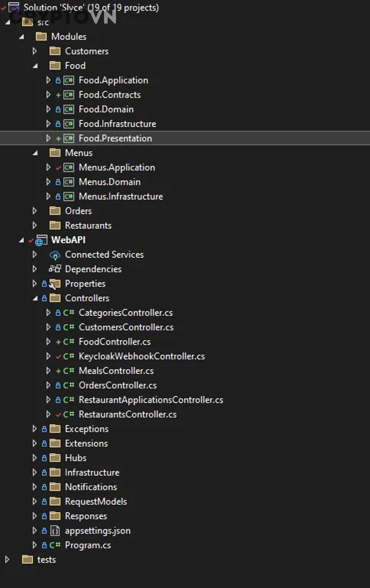This screenshot has width=370, height=588.
Task: Click the Food.Infrastructure C# project icon
Action: point(69,124)
